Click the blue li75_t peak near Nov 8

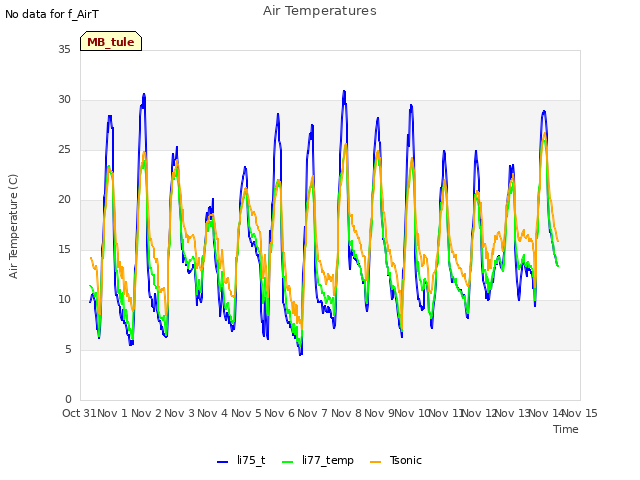coord(344,91)
